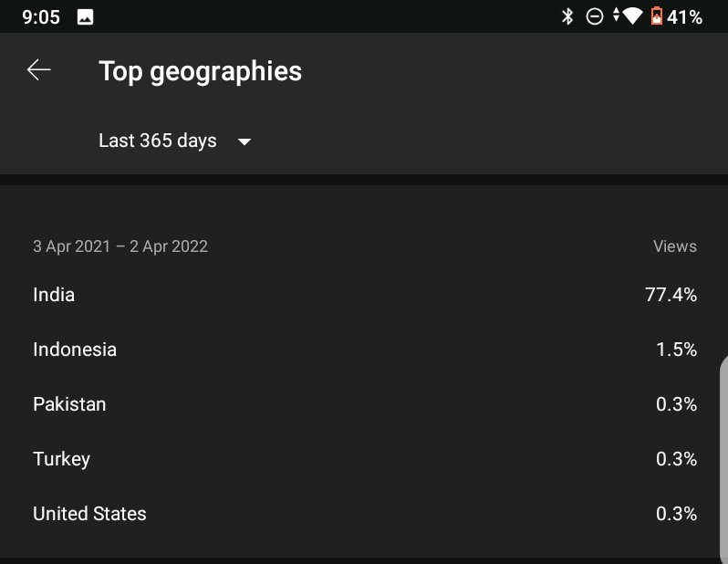Tap the Top geographies title
The width and height of the screenshot is (728, 564).
(x=200, y=71)
